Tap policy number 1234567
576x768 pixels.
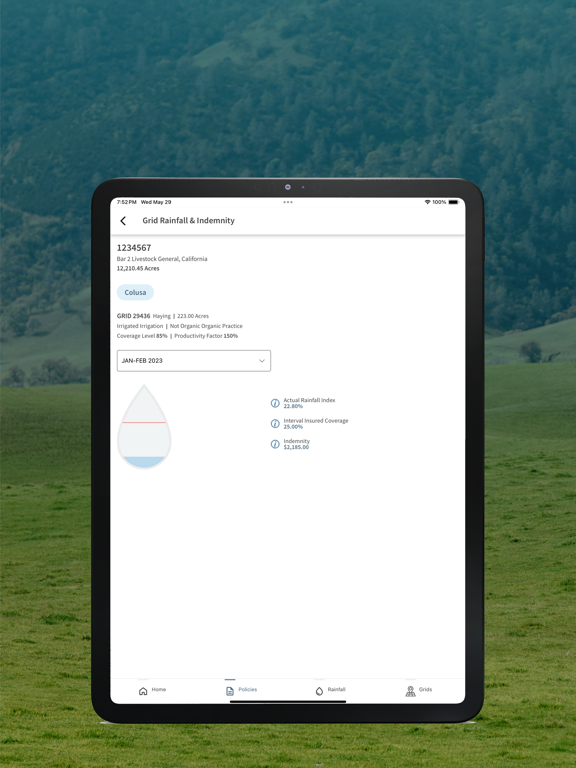(x=134, y=248)
